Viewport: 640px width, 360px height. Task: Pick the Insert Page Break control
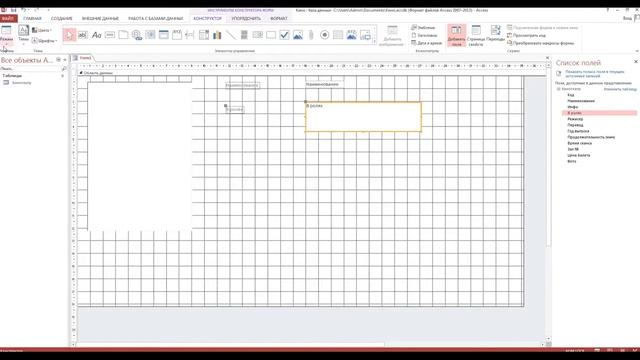pos(190,35)
